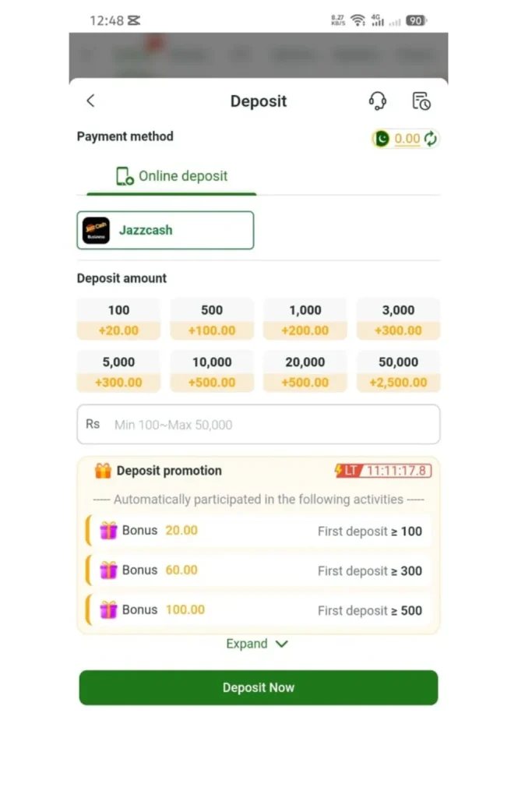Click the lightning bolt on the countdown timer
The height and width of the screenshot is (798, 532).
pos(340,470)
